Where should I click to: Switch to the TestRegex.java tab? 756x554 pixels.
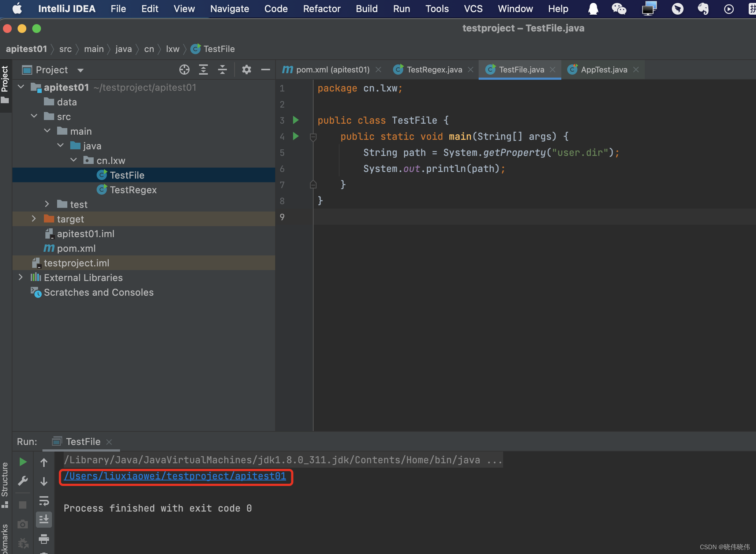click(434, 70)
